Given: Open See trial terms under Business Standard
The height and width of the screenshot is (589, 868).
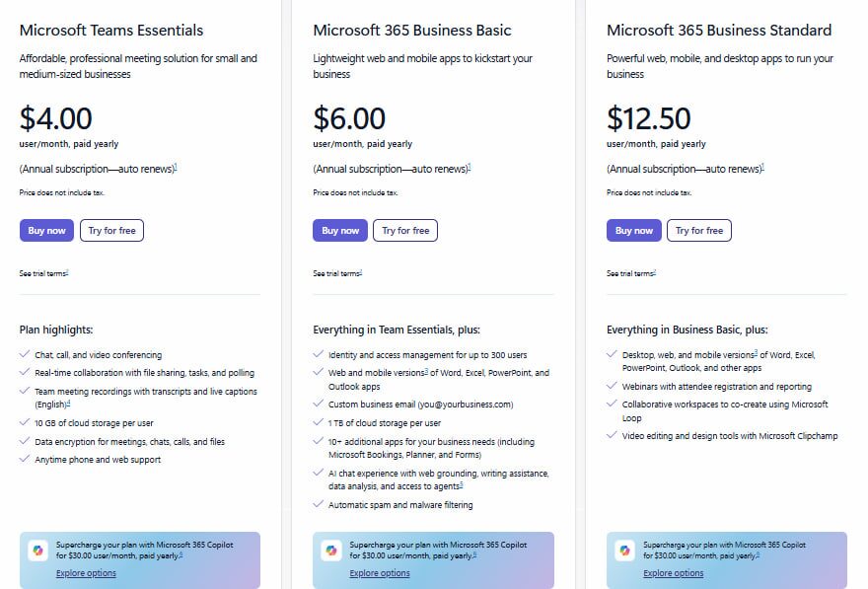Looking at the screenshot, I should pos(631,273).
